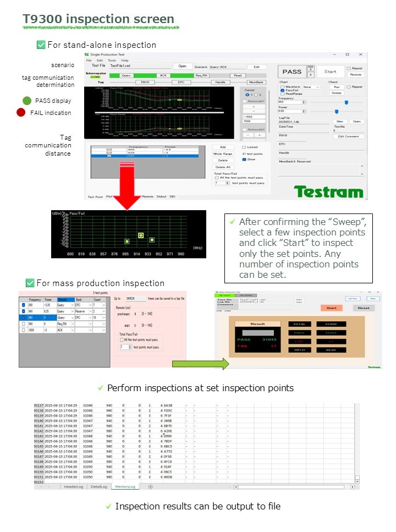Click the Handle step in Tag row
Viewport: 396px width, 532px height.
tap(220, 82)
